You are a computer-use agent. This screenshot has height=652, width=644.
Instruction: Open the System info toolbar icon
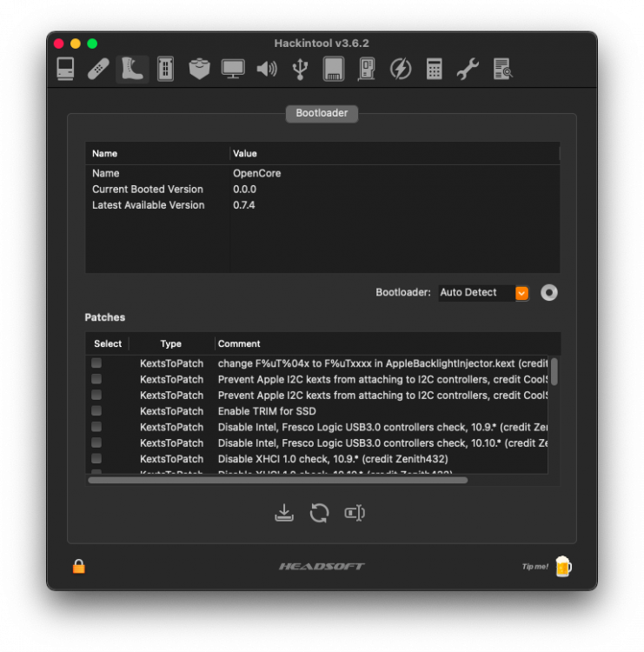point(65,69)
